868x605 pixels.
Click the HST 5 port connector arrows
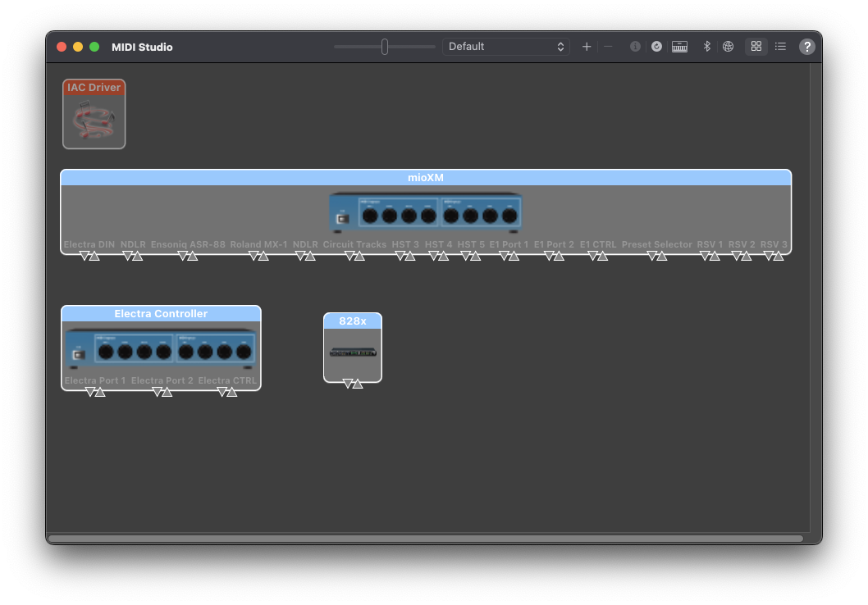click(471, 256)
